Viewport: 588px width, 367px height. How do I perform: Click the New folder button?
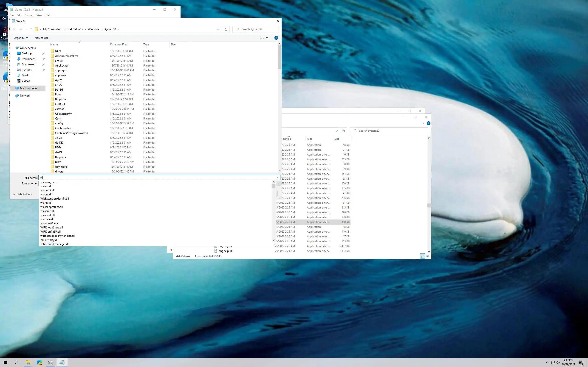click(x=41, y=38)
